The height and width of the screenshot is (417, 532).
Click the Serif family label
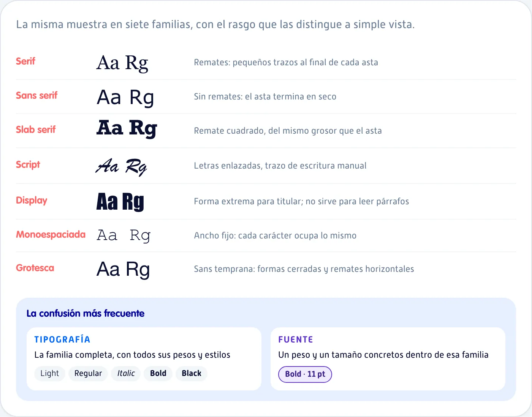[25, 61]
